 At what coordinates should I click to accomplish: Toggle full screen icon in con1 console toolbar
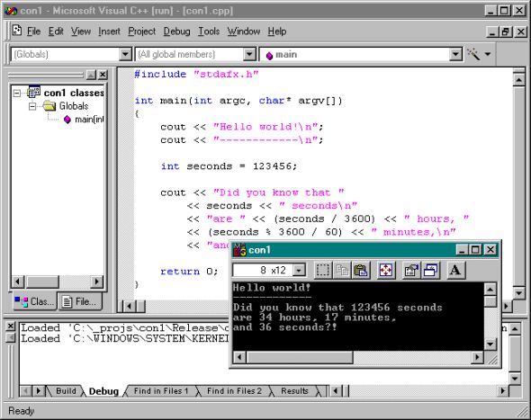[386, 271]
